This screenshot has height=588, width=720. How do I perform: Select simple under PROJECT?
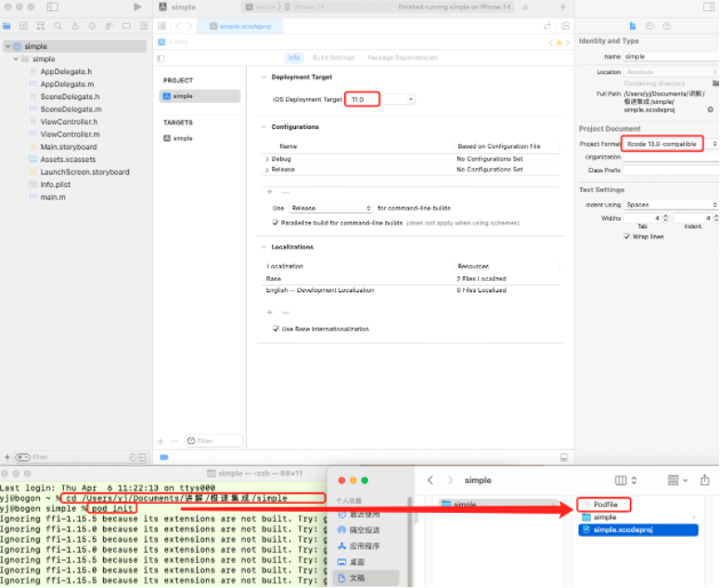[199, 96]
